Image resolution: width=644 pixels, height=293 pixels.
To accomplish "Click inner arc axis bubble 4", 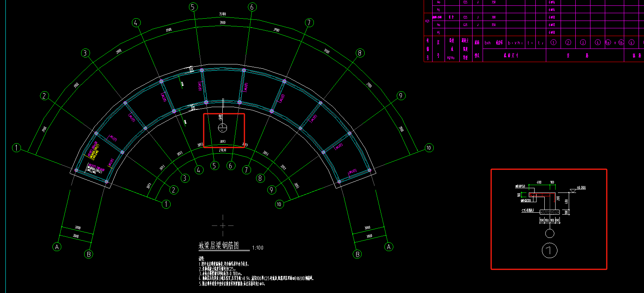I will point(199,170).
